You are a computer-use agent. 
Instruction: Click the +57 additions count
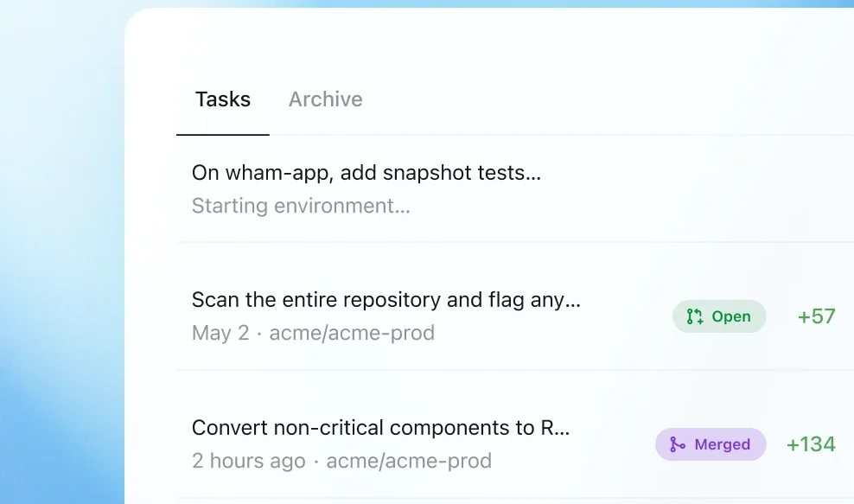coord(816,316)
